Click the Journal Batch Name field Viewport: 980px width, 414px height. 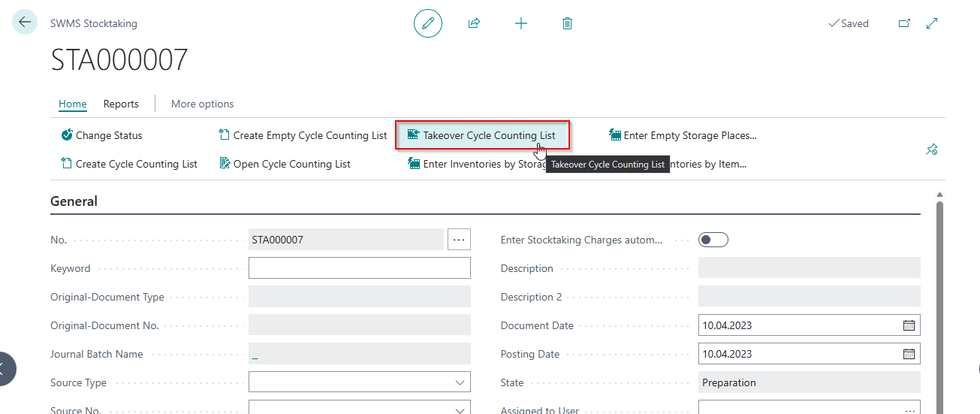tap(360, 354)
